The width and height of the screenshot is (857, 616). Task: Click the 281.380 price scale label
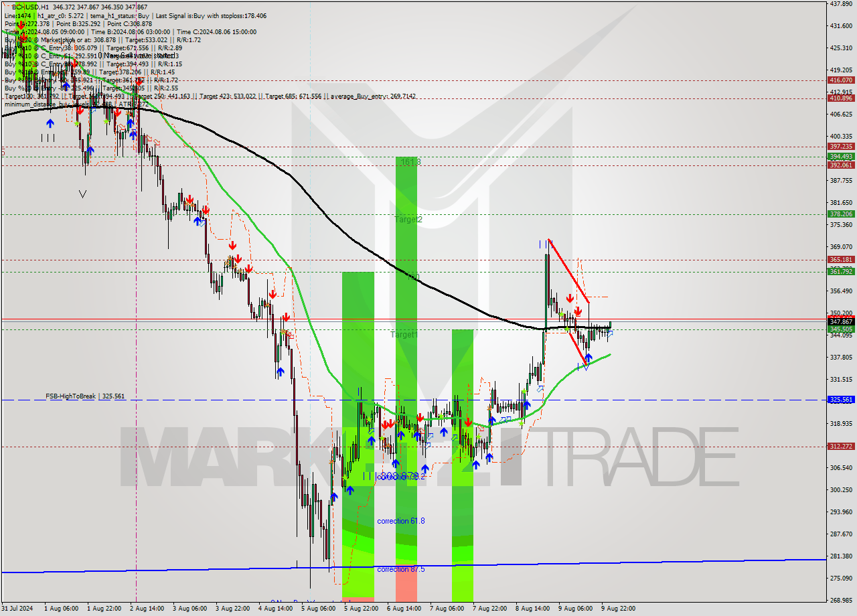(841, 556)
